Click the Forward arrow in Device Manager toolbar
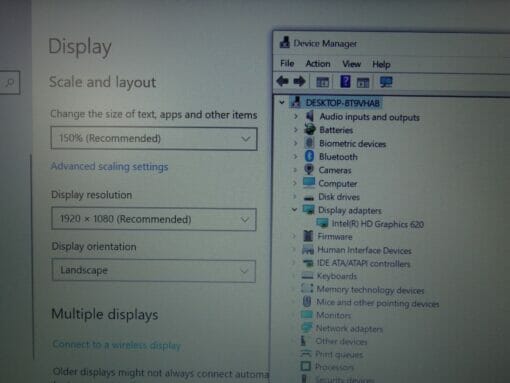510x383 pixels. [x=299, y=81]
